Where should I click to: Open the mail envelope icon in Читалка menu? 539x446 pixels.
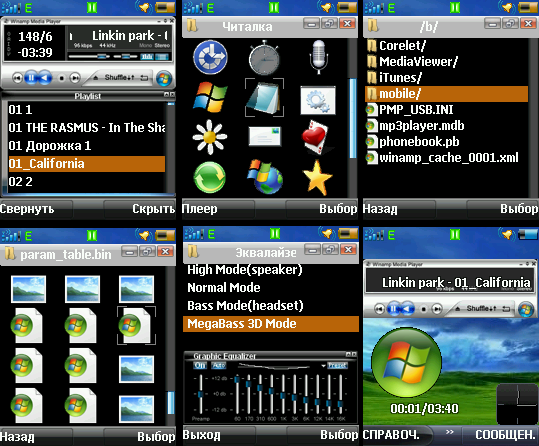[264, 137]
